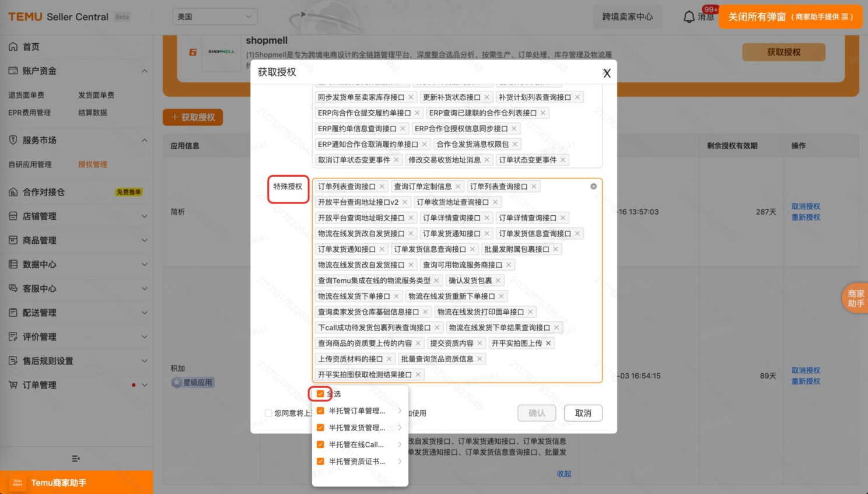The height and width of the screenshot is (494, 868).
Task: Click 重新授权 link for 积加 row
Action: tap(806, 381)
